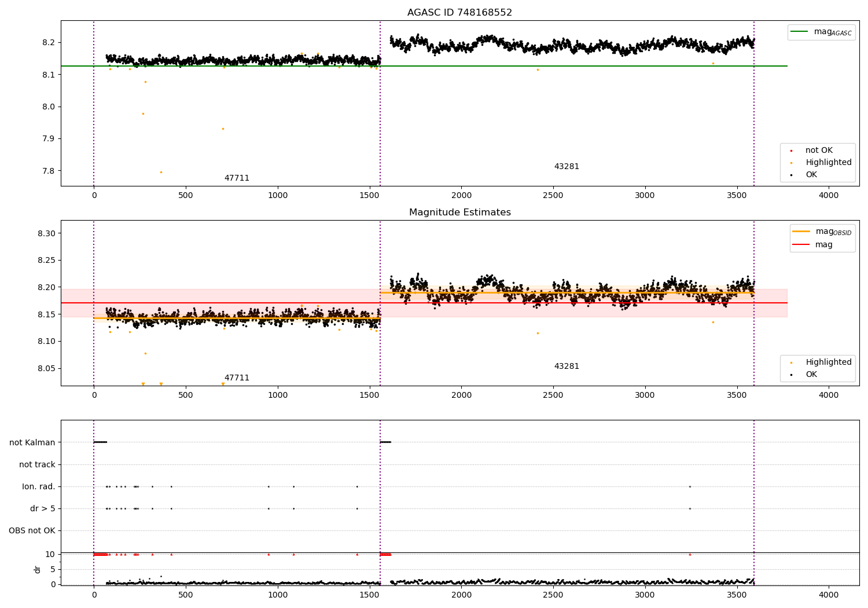Click the 8.2 y-axis tick in top plot
Image resolution: width=868 pixels, height=608 pixels.
[x=49, y=43]
